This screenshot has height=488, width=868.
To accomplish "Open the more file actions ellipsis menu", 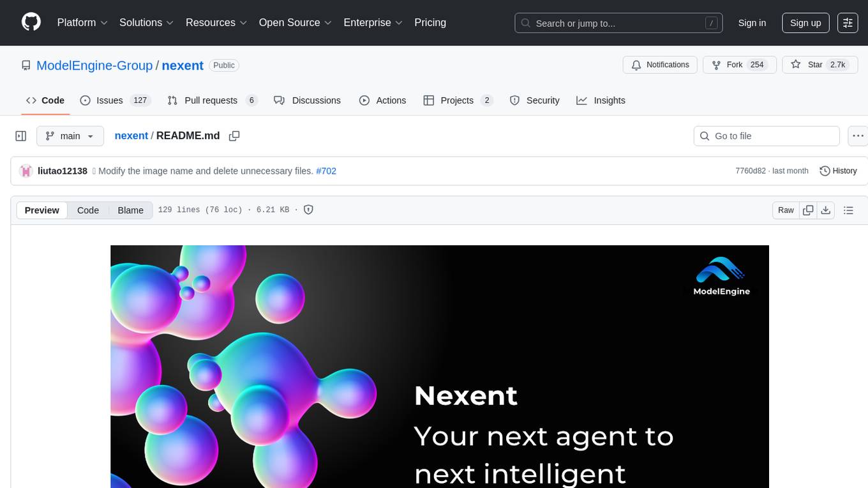I will click(x=858, y=136).
